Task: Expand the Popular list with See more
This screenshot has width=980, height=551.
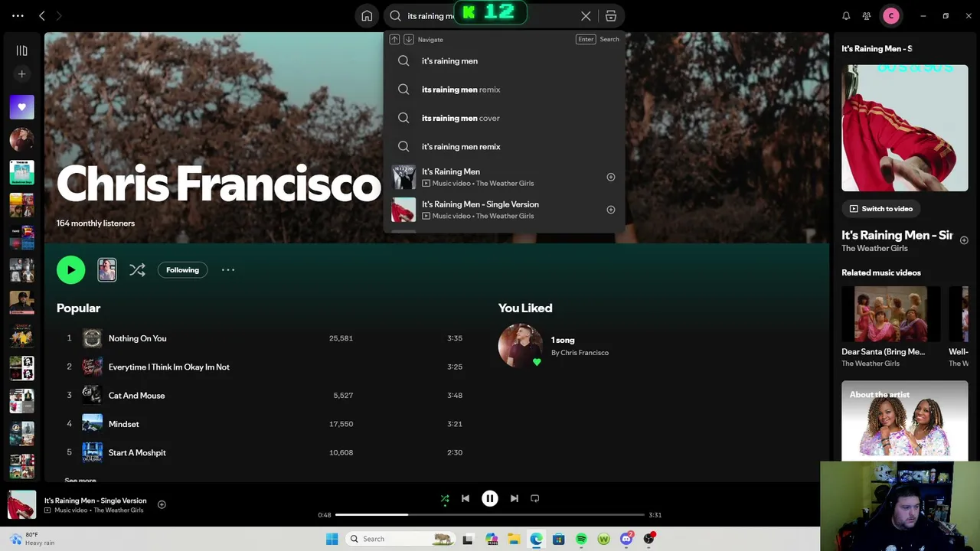Action: coord(80,480)
